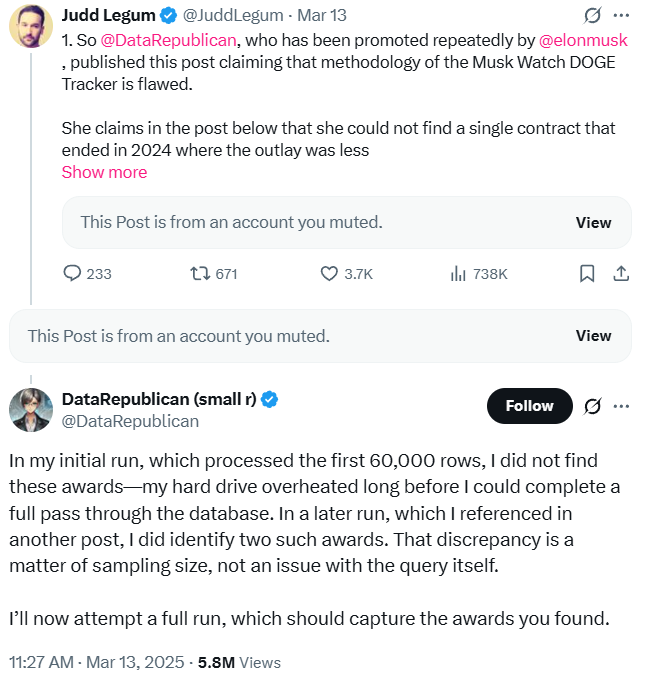Click verified badge beside DataRepublican name
The image size is (647, 677).
[x=270, y=400]
